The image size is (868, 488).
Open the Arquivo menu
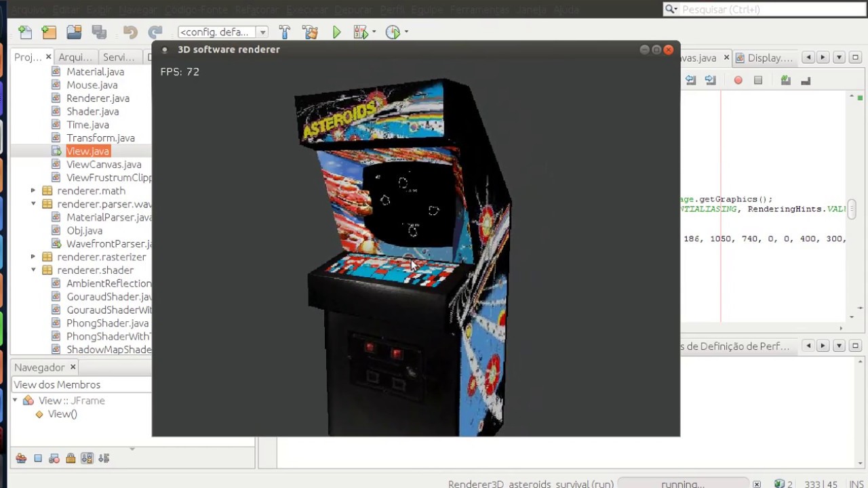coord(28,9)
